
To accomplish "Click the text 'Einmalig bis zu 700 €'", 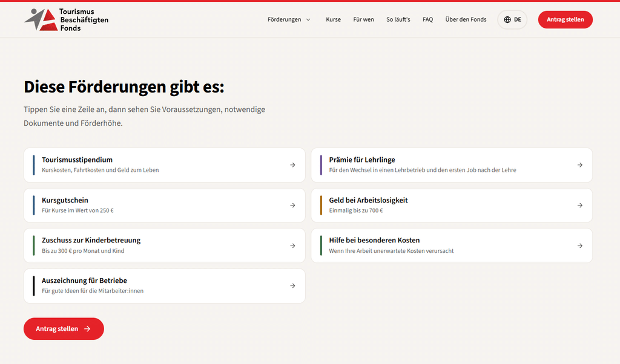I will pos(356,210).
